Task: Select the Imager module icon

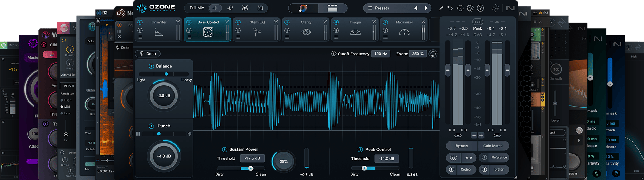Action: (355, 32)
